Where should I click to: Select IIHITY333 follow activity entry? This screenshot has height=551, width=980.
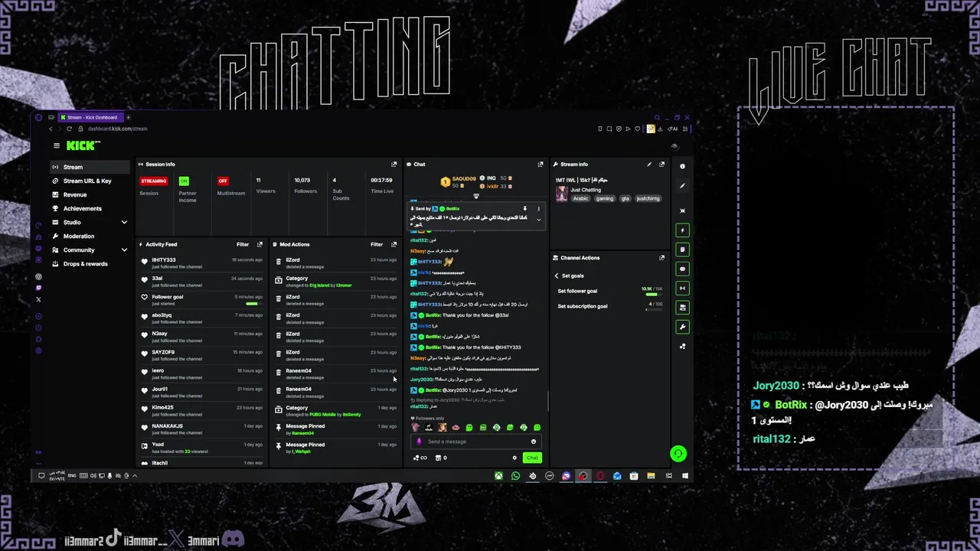click(x=202, y=262)
